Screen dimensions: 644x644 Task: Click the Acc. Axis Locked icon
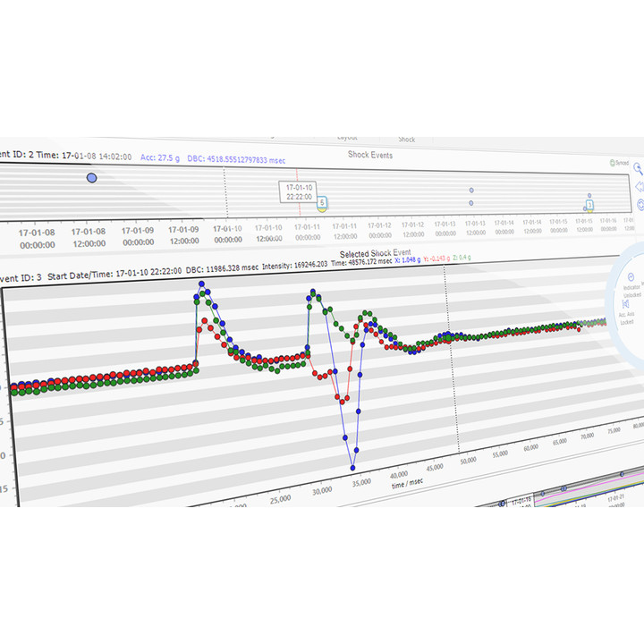(625, 306)
